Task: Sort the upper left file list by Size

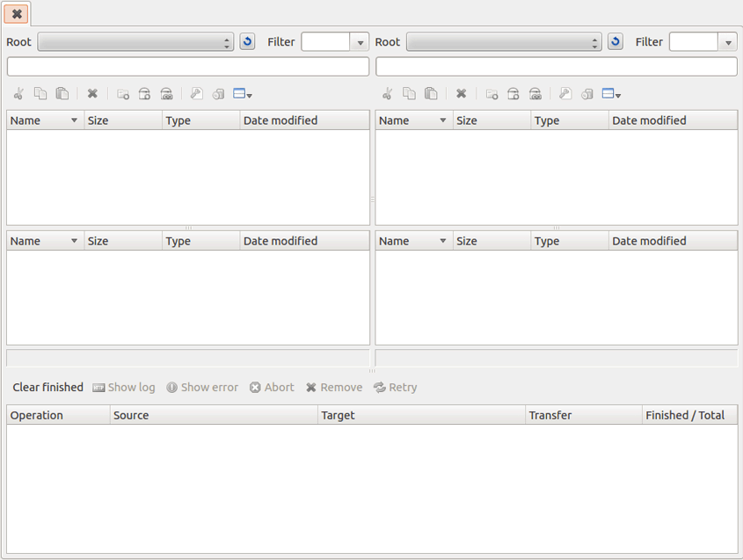Action: point(123,120)
